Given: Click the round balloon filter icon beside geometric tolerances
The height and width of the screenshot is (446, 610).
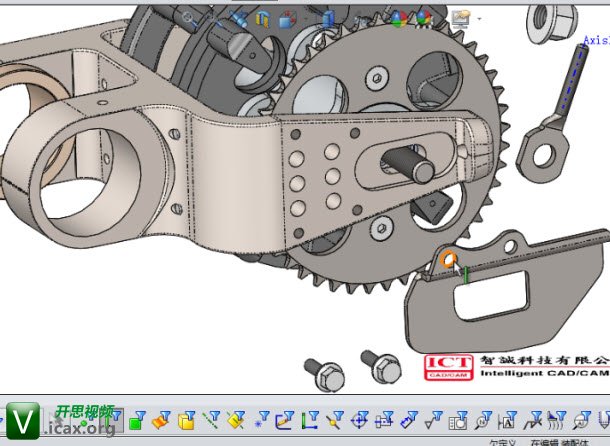Looking at the screenshot, I should click(483, 421).
